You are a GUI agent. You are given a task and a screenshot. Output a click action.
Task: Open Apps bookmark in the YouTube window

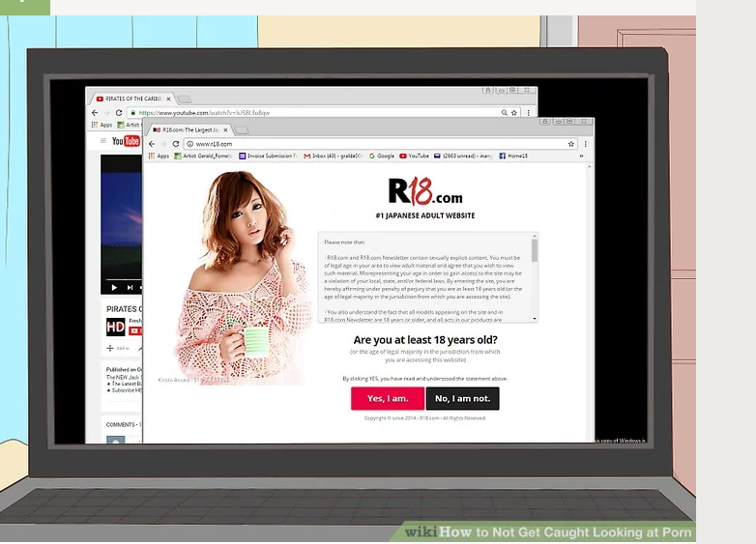tap(102, 125)
